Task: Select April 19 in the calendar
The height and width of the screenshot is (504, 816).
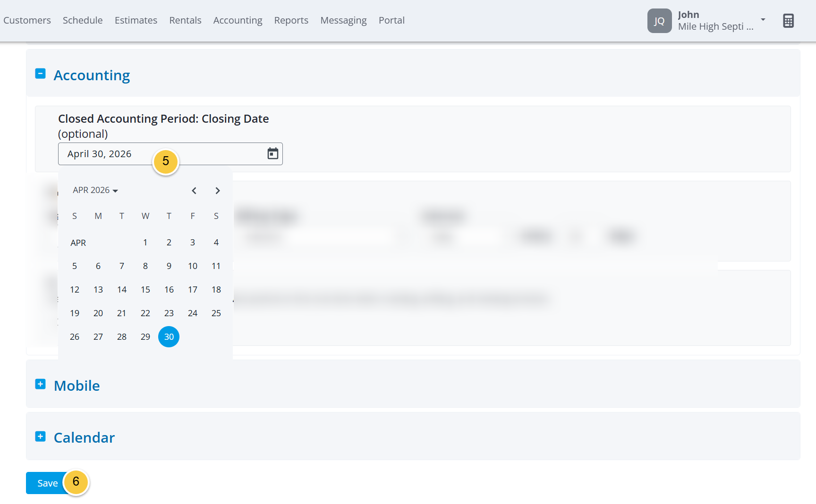Action: coord(75,313)
